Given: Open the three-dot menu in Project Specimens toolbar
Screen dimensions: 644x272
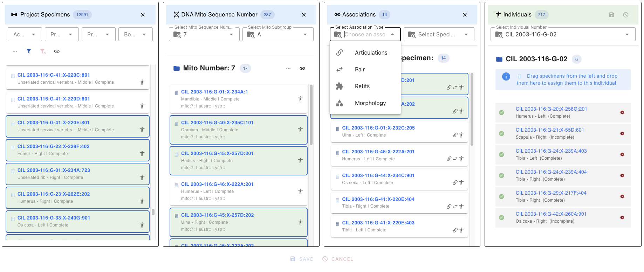Looking at the screenshot, I should pos(15,51).
